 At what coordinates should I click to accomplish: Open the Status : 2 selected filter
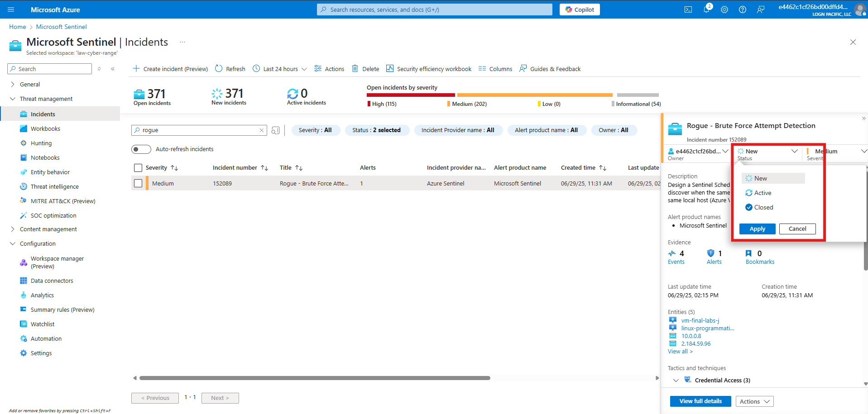[x=376, y=130]
